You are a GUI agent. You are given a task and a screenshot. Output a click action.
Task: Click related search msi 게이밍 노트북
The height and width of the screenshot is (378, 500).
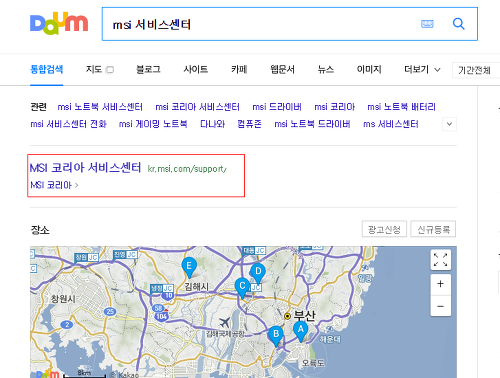(x=153, y=124)
